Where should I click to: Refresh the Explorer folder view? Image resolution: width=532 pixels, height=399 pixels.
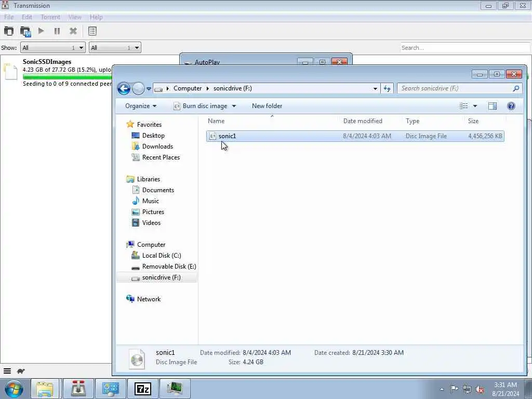click(387, 88)
